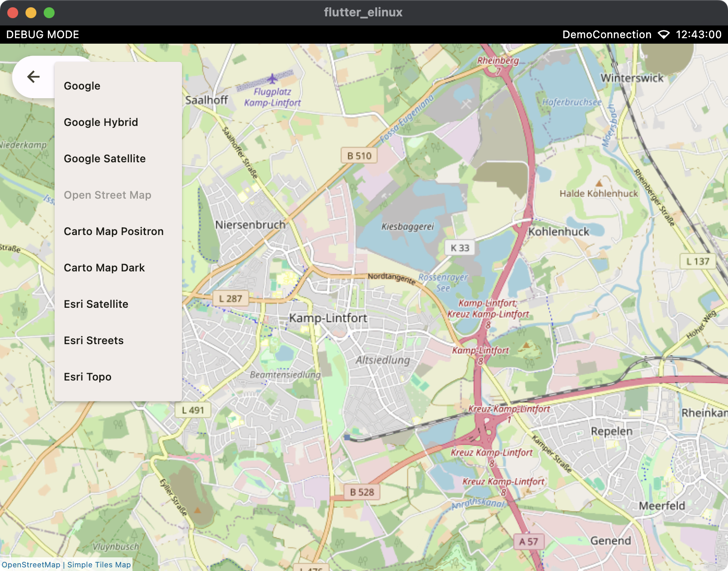Click the Rossenrayer See label
The width and height of the screenshot is (728, 571).
click(x=443, y=282)
